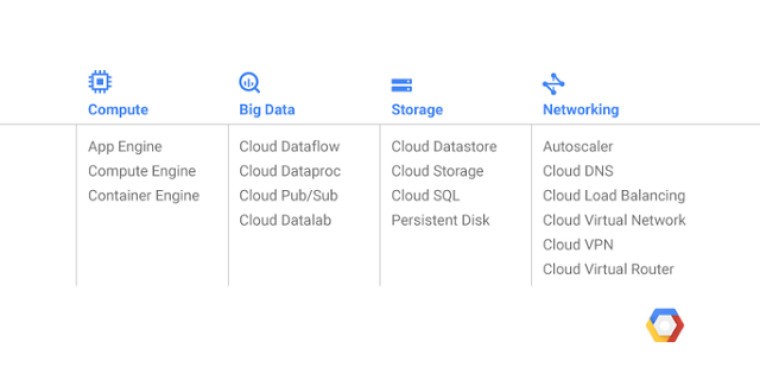Screen dimensions: 760x380
Task: Click the Google Cloud Platform hexagon logo
Action: (665, 325)
